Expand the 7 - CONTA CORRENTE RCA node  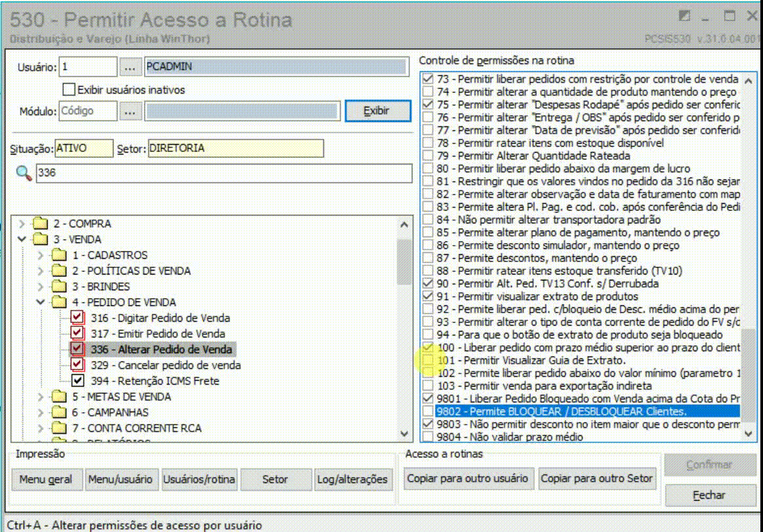[41, 428]
